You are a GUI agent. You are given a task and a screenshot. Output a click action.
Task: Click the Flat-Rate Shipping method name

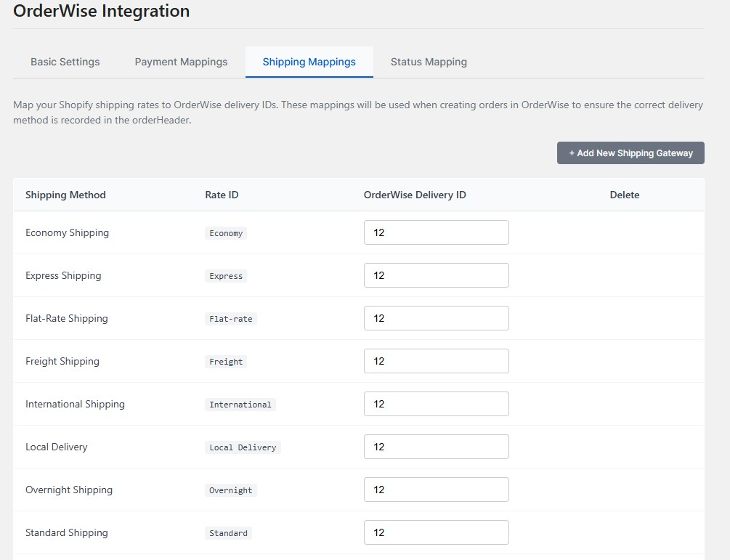[x=67, y=318]
